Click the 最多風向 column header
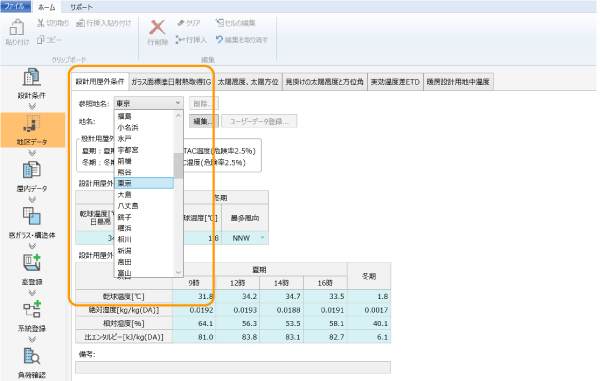 245,218
